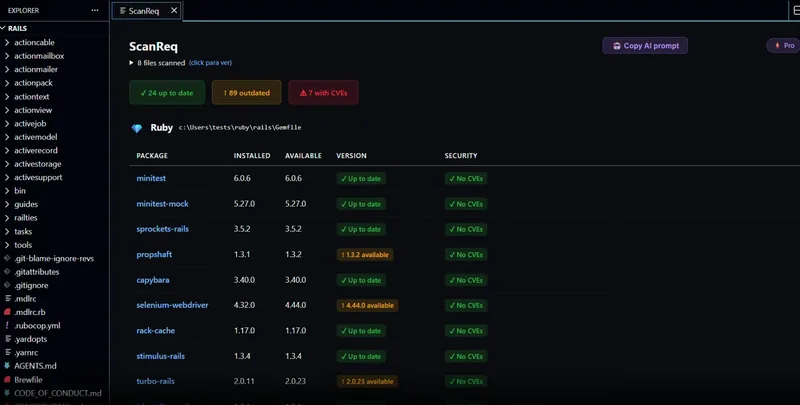800x405 pixels.
Task: Click the SECURITY column header
Action: (x=461, y=156)
